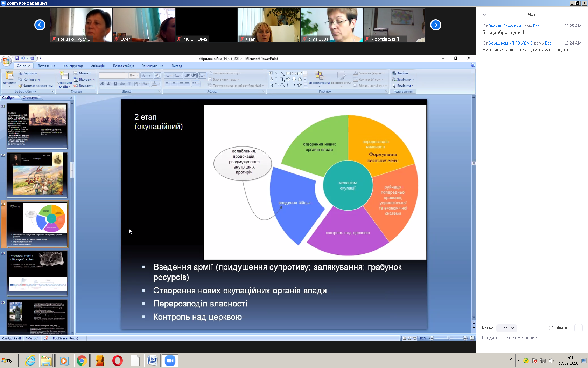Toggle strikethrough abc formatting
588x368 pixels.
coord(122,84)
